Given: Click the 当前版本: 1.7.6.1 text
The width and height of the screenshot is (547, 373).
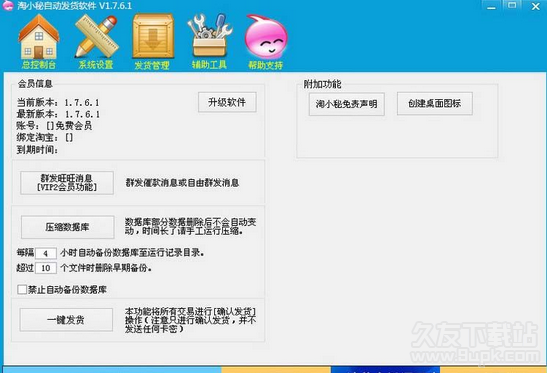Looking at the screenshot, I should pyautogui.click(x=58, y=103).
